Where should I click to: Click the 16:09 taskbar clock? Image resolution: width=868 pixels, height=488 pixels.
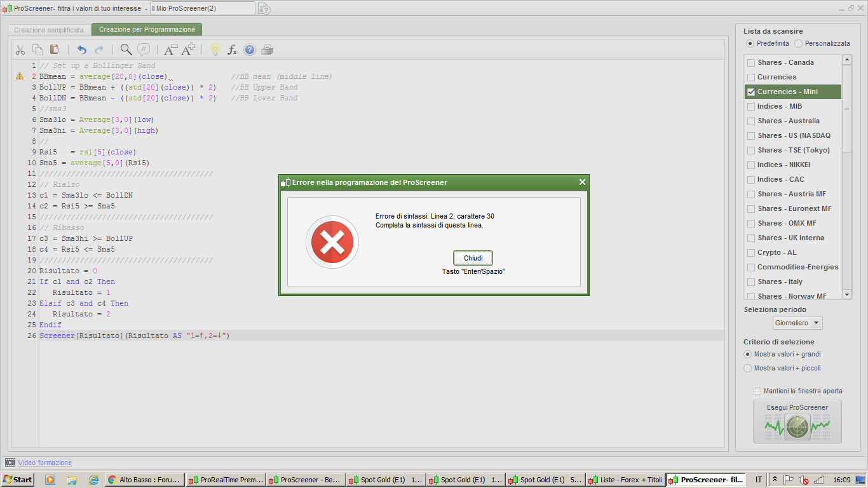(x=843, y=480)
